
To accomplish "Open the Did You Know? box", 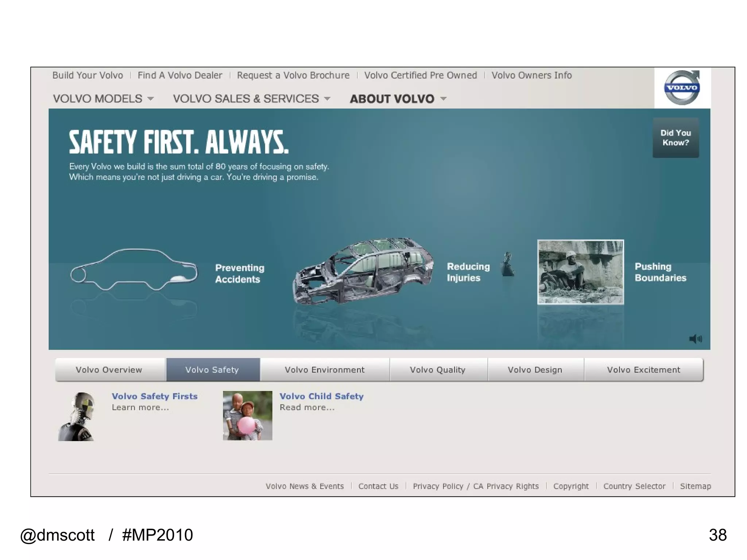I will pyautogui.click(x=676, y=138).
